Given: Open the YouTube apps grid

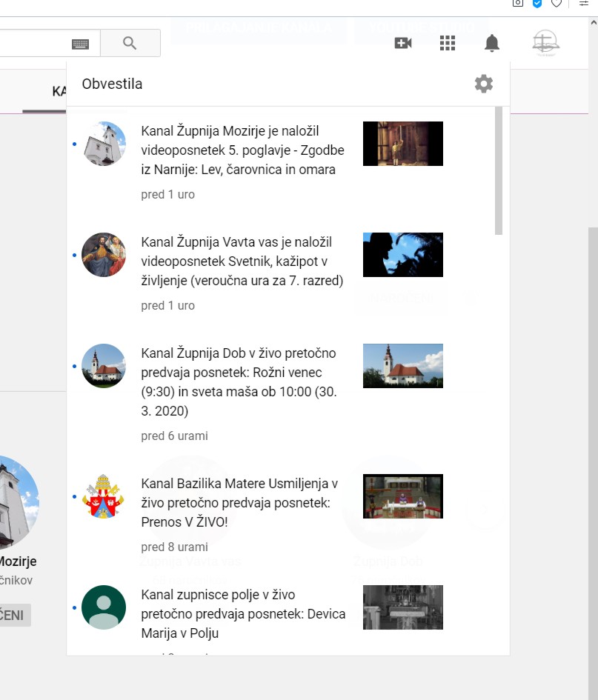Looking at the screenshot, I should pyautogui.click(x=448, y=44).
